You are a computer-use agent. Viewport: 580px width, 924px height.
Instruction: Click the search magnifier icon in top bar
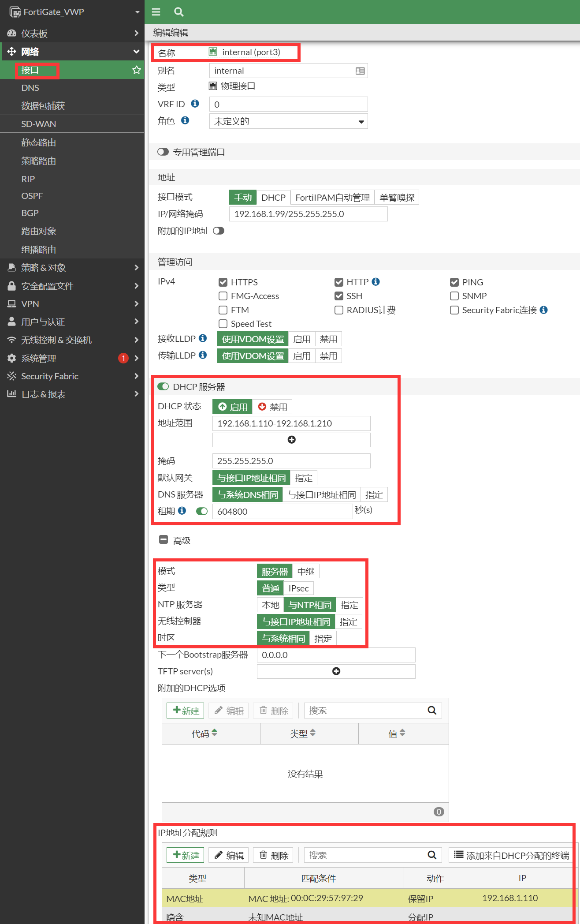[178, 12]
